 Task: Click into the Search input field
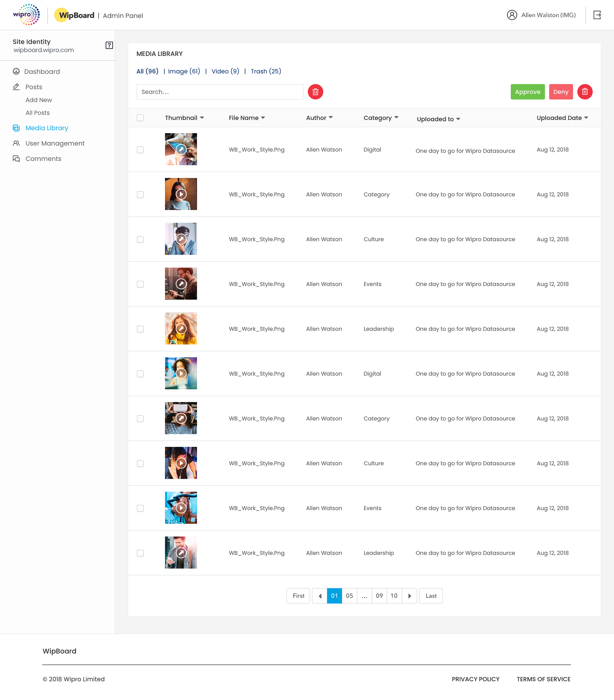point(220,92)
